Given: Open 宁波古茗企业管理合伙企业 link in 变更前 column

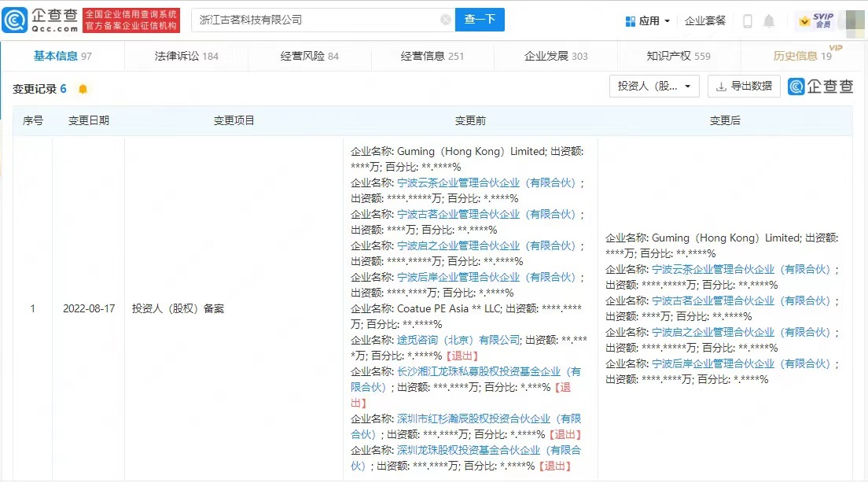Looking at the screenshot, I should coord(487,214).
